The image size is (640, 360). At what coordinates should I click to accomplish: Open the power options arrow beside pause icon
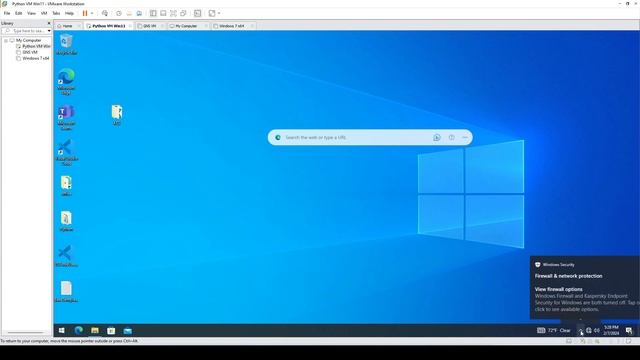92,13
